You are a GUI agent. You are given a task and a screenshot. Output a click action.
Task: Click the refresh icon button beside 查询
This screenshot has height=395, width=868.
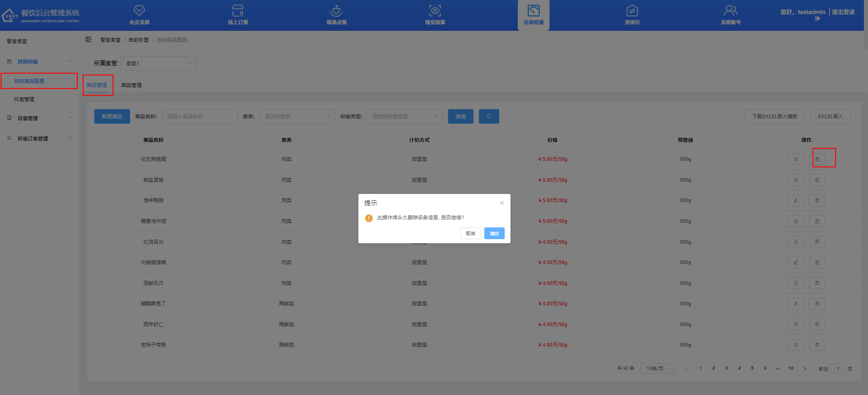(x=489, y=116)
